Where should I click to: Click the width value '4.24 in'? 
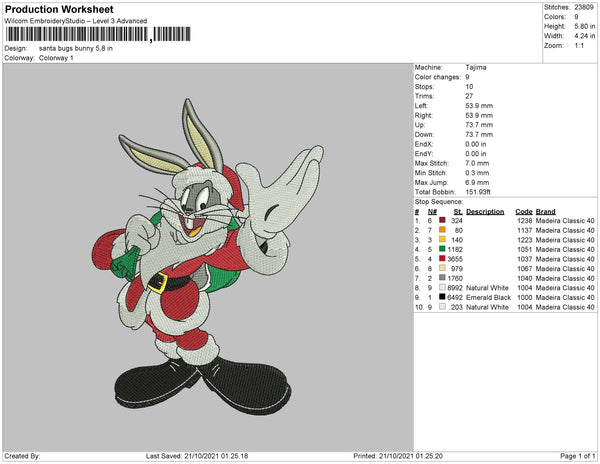tap(585, 36)
